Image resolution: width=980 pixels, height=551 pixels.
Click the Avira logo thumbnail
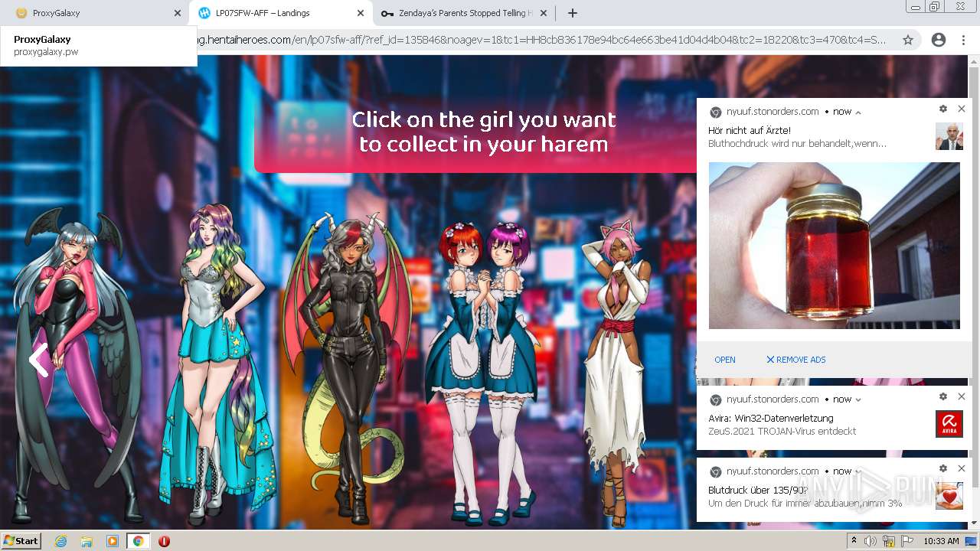[x=949, y=424]
